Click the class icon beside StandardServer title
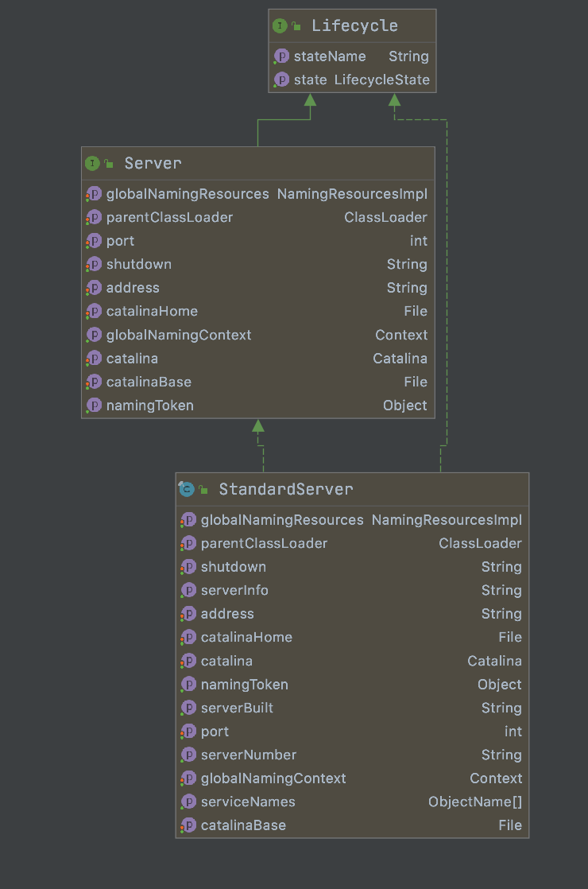 pyautogui.click(x=187, y=489)
